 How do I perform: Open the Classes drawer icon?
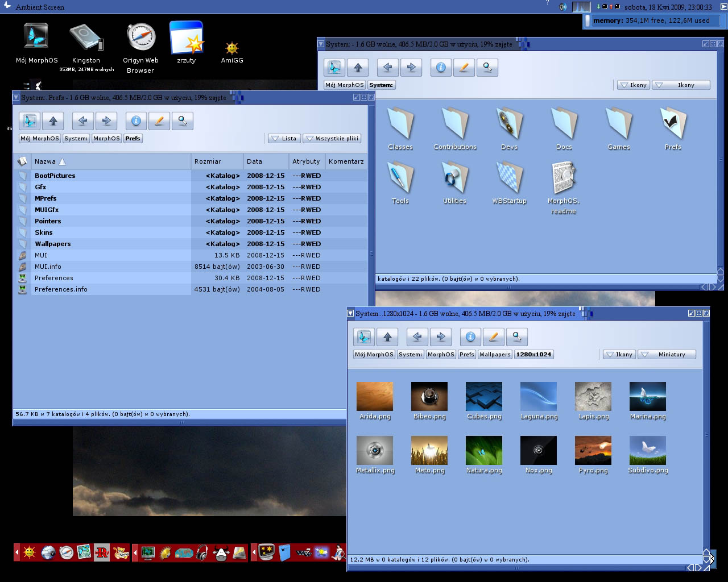[x=400, y=128]
